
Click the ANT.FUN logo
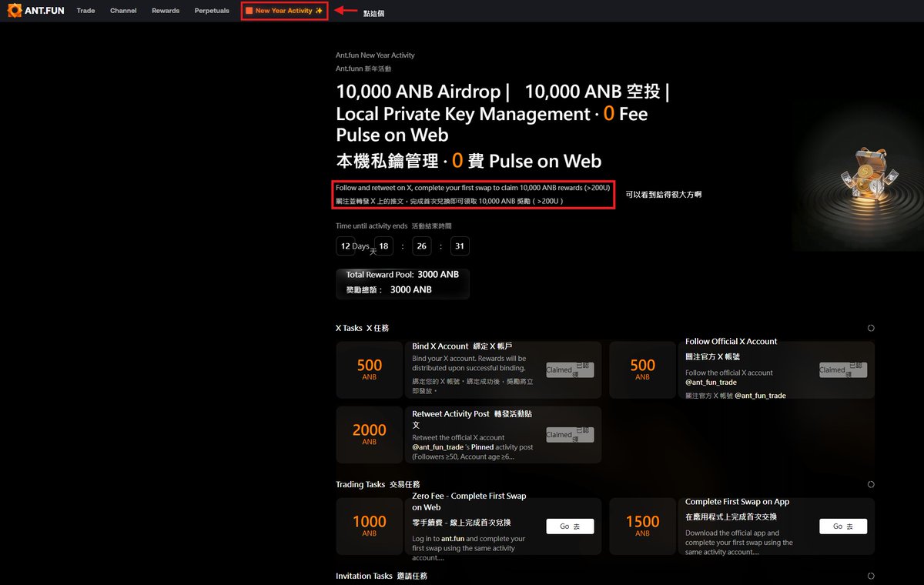tap(35, 11)
